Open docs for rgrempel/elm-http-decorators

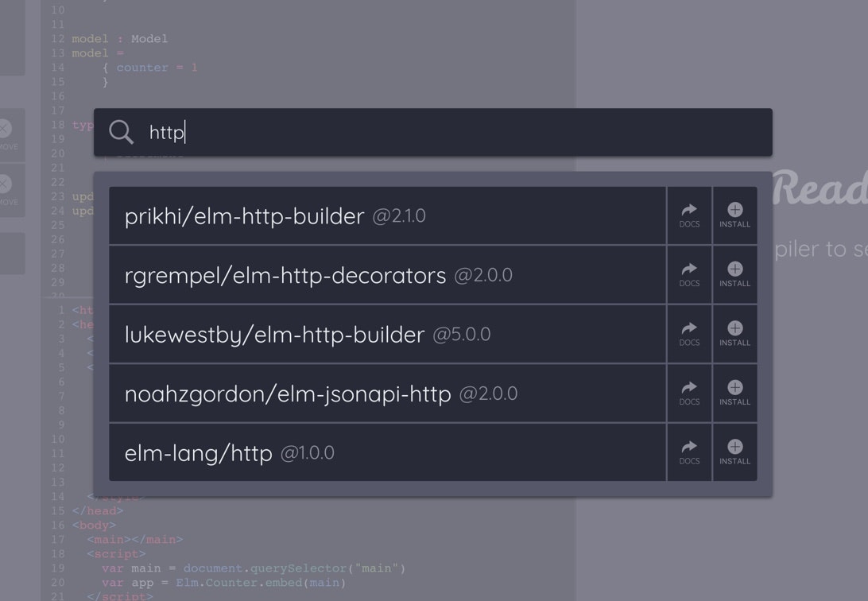[689, 275]
